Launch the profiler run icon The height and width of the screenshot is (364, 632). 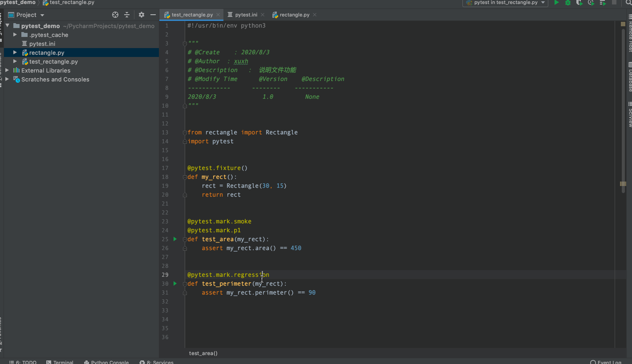click(591, 3)
